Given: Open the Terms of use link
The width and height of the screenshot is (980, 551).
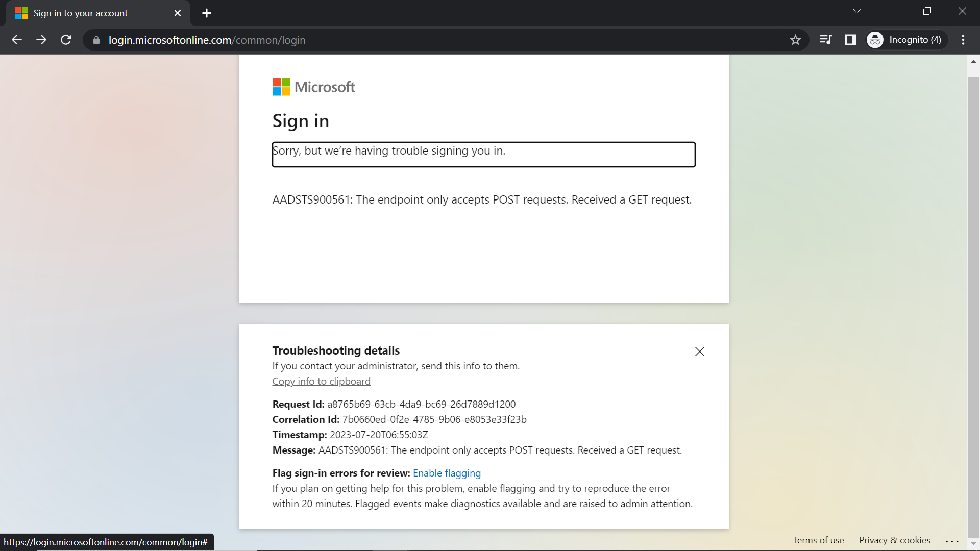Looking at the screenshot, I should tap(818, 540).
